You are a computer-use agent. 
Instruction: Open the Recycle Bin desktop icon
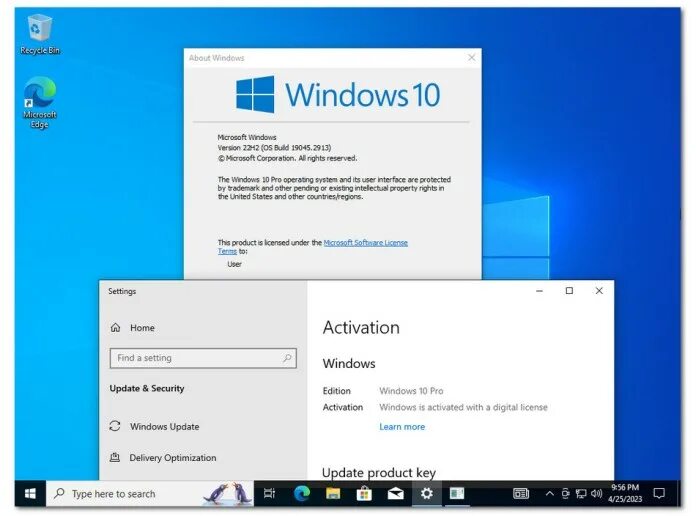(40, 34)
